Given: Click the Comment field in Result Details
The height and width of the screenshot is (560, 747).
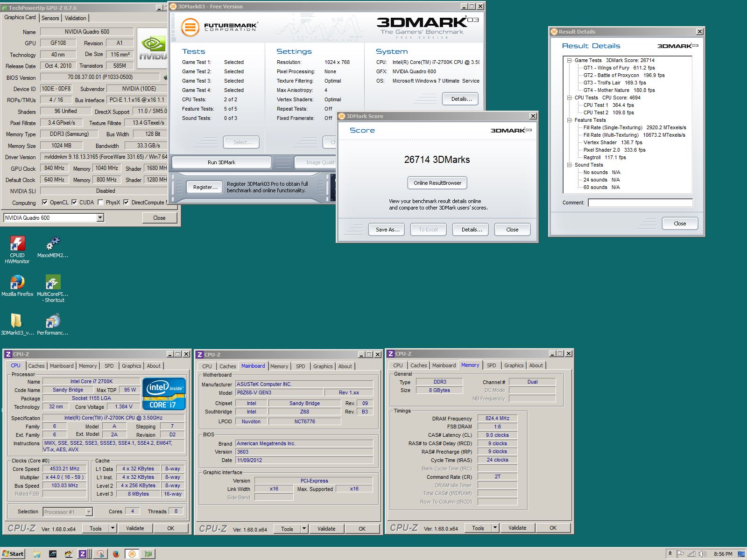Looking at the screenshot, I should (x=640, y=203).
